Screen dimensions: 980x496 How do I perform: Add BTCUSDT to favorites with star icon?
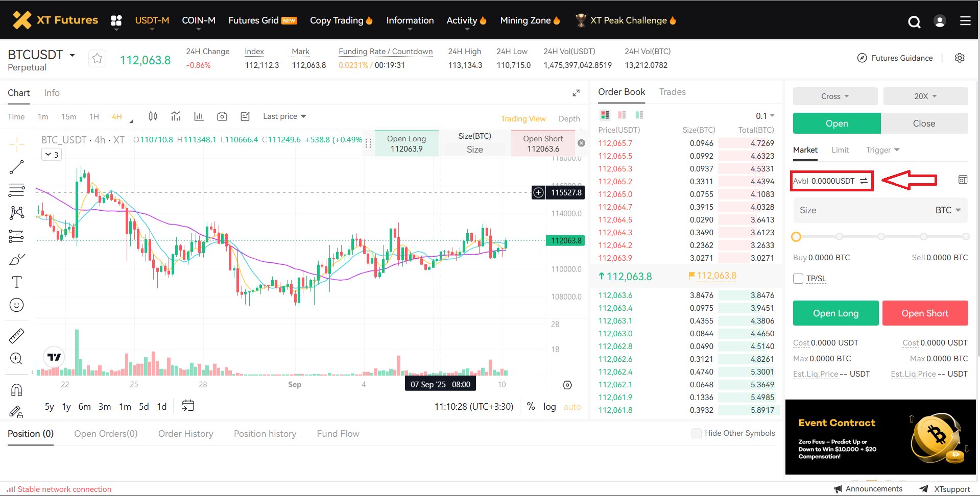pyautogui.click(x=97, y=59)
